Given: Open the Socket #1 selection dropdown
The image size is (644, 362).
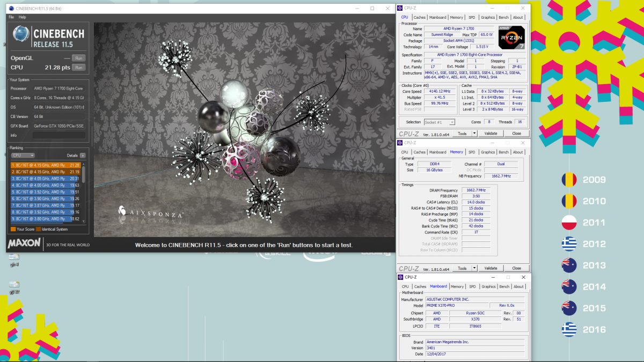Looking at the screenshot, I should click(440, 122).
